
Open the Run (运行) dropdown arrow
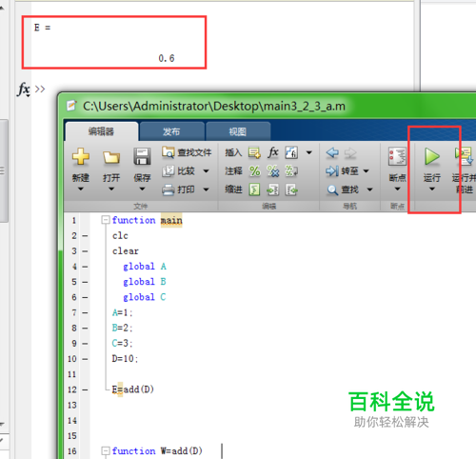point(432,190)
